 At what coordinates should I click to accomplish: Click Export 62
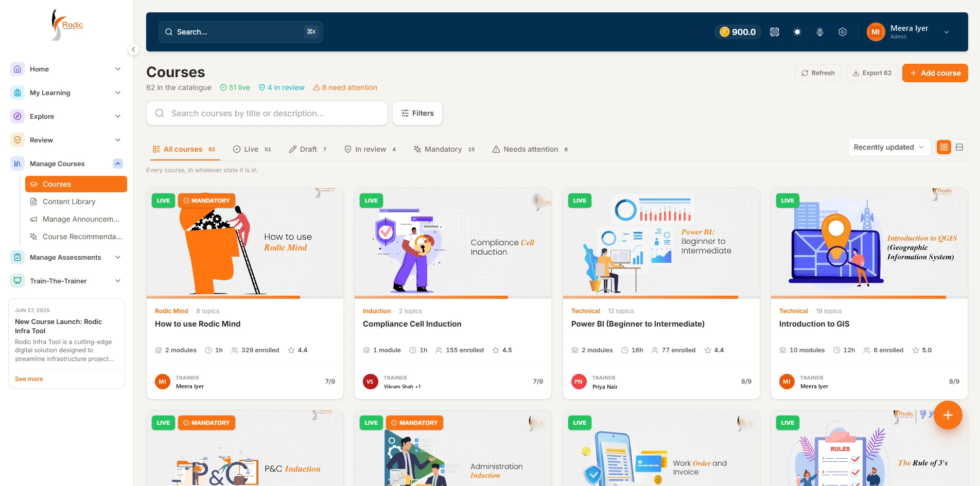tap(872, 73)
